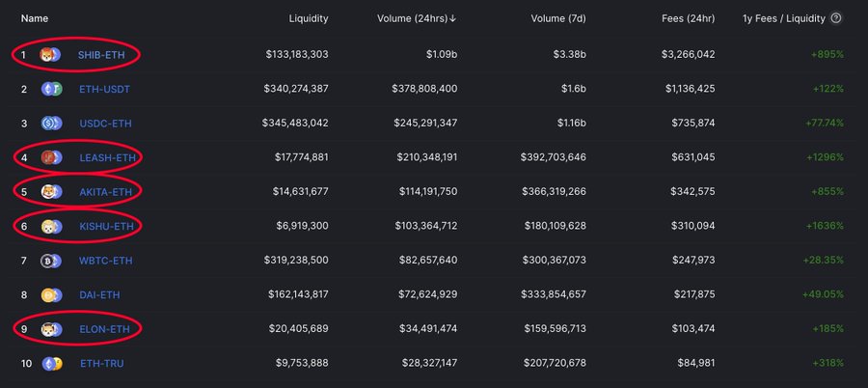Sort by Liquidity column header
Image resolution: width=868 pixels, height=388 pixels.
309,18
